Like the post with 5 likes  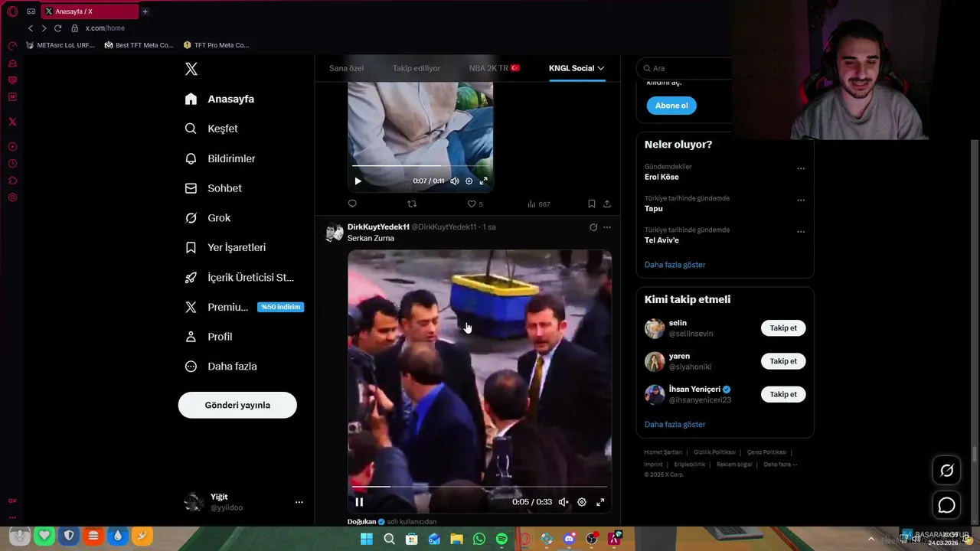click(475, 204)
